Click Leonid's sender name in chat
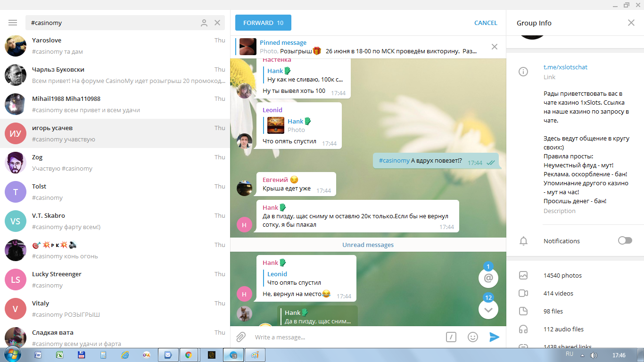Viewport: 644px width, 362px height. 272,110
